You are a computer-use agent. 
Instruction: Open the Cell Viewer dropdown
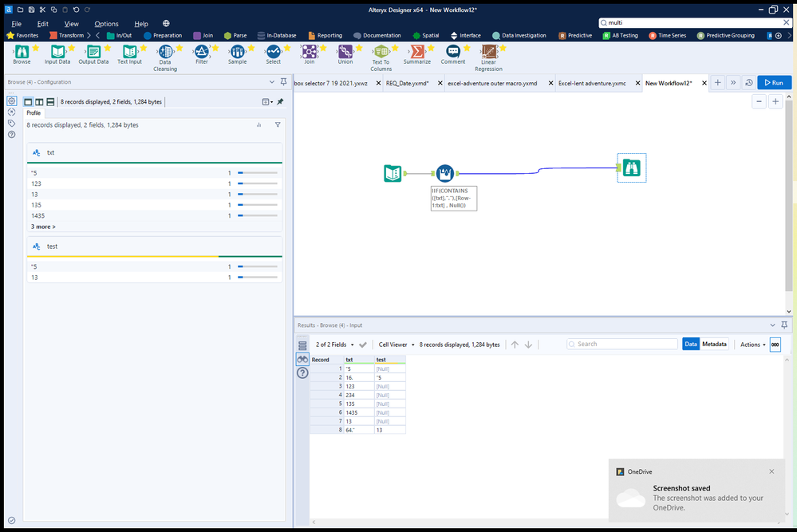[396, 345]
